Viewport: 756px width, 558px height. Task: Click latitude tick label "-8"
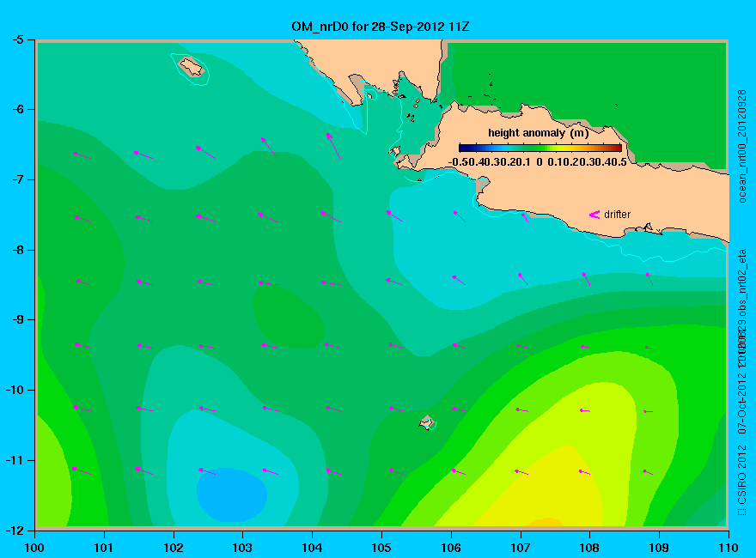(17, 250)
